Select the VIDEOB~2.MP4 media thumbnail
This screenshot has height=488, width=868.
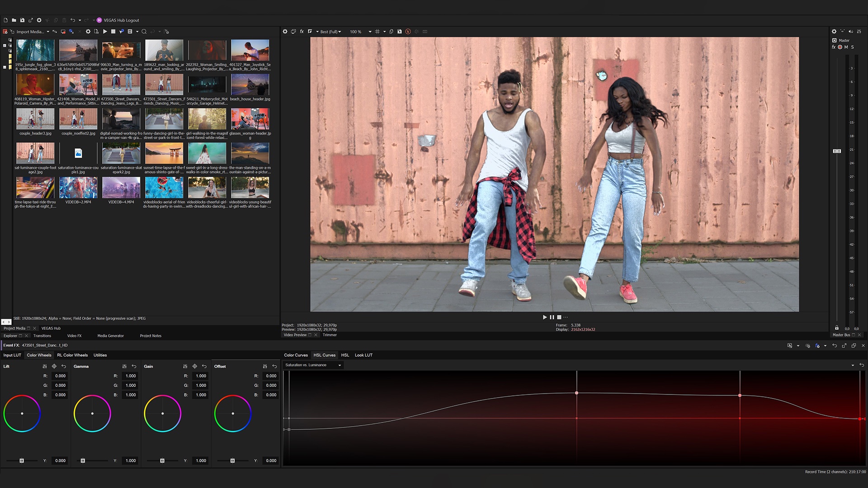coord(78,188)
